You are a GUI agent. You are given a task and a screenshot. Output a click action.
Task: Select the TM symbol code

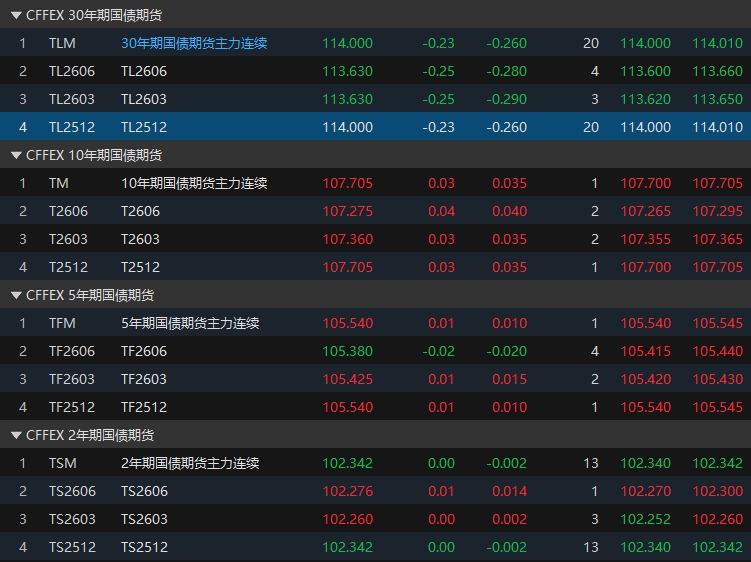[59, 183]
